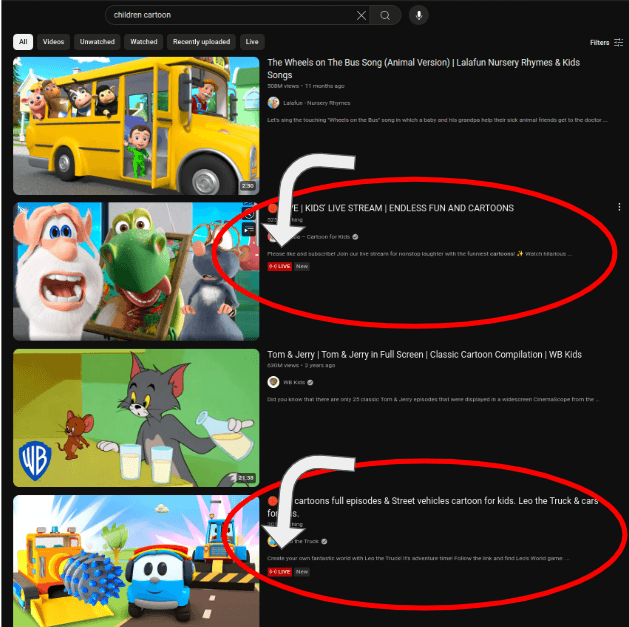
Task: Click the WB logo in Tom & Jerry thumbnail
Action: click(35, 461)
